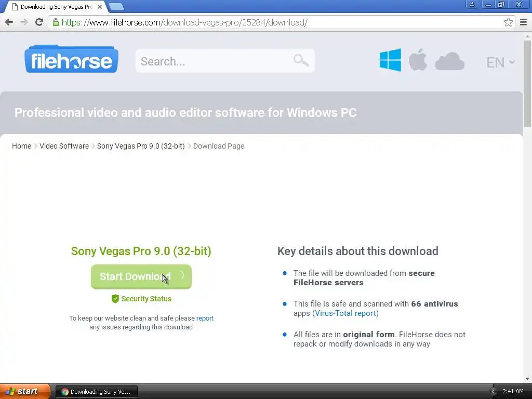Click the scrollbar up arrow
The width and height of the screenshot is (532, 399).
(x=528, y=36)
